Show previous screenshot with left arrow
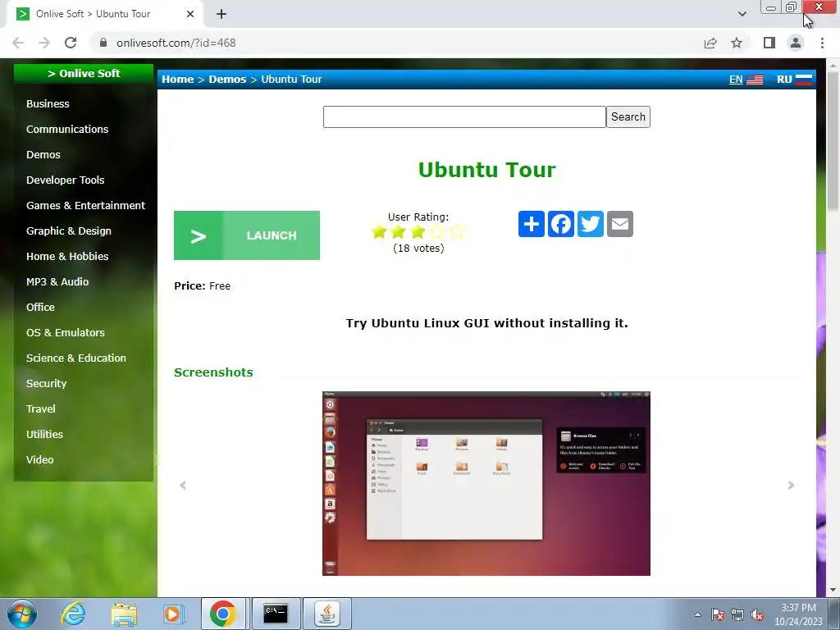Screen dimensions: 840x630 coord(183,486)
